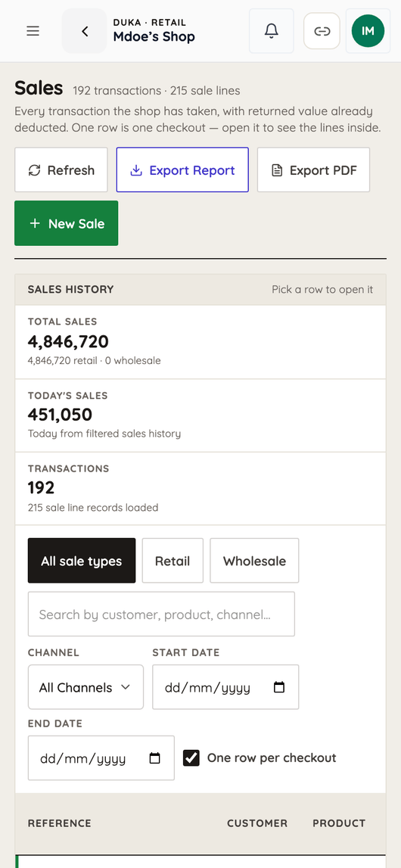Select the All sale types filter
This screenshot has height=868, width=401.
click(81, 561)
